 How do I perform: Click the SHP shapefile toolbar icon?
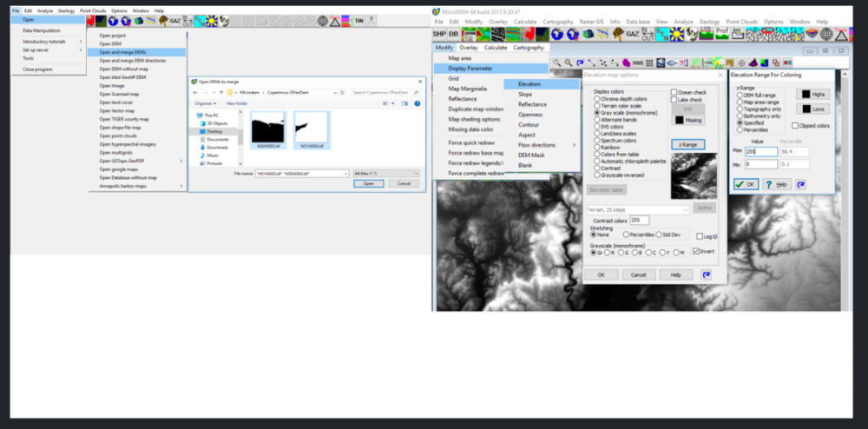click(x=440, y=34)
